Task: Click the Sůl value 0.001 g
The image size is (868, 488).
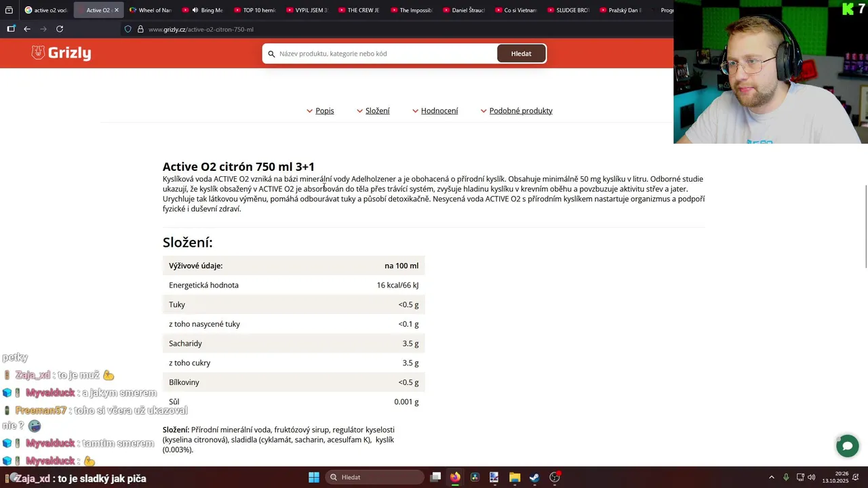Action: point(406,402)
